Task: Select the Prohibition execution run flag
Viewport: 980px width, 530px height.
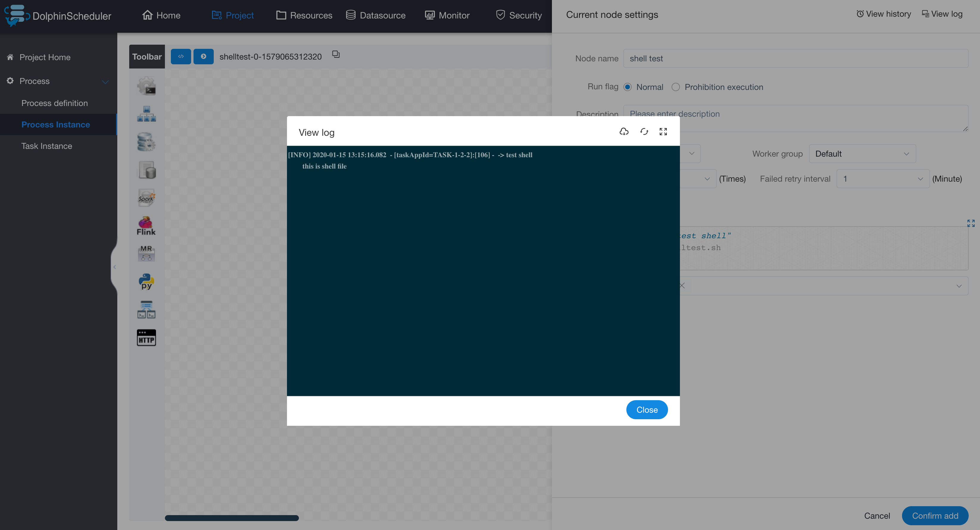Action: point(676,87)
